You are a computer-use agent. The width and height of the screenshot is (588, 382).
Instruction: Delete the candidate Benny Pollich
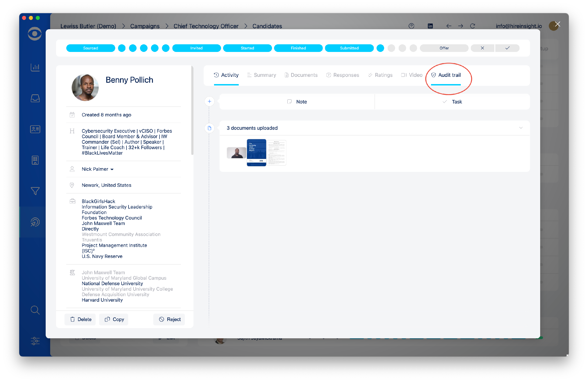click(80, 319)
